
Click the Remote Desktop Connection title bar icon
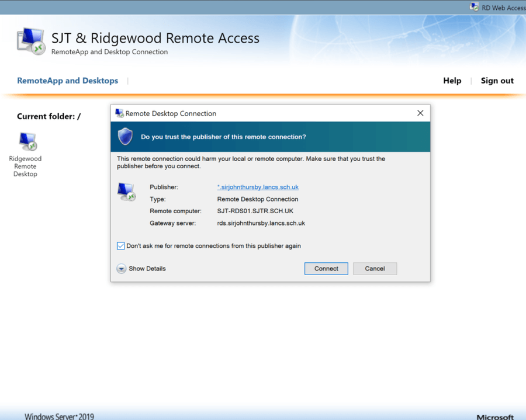(x=119, y=113)
